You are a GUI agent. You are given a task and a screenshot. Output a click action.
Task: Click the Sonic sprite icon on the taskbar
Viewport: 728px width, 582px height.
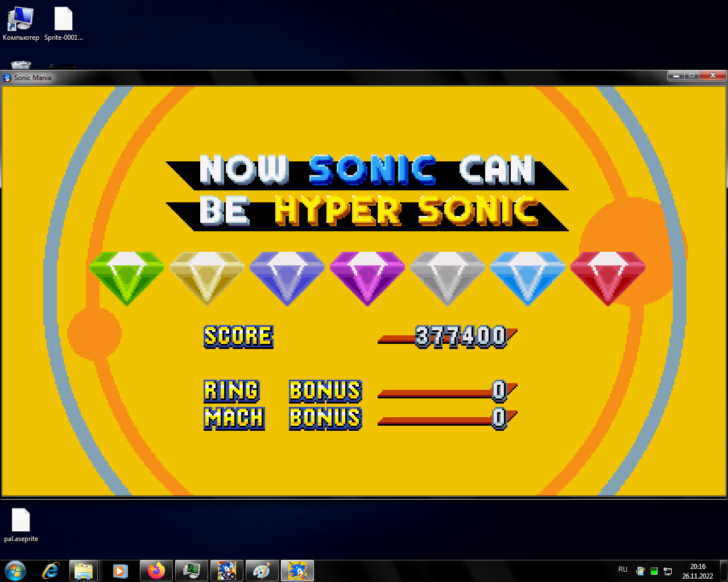(x=296, y=570)
